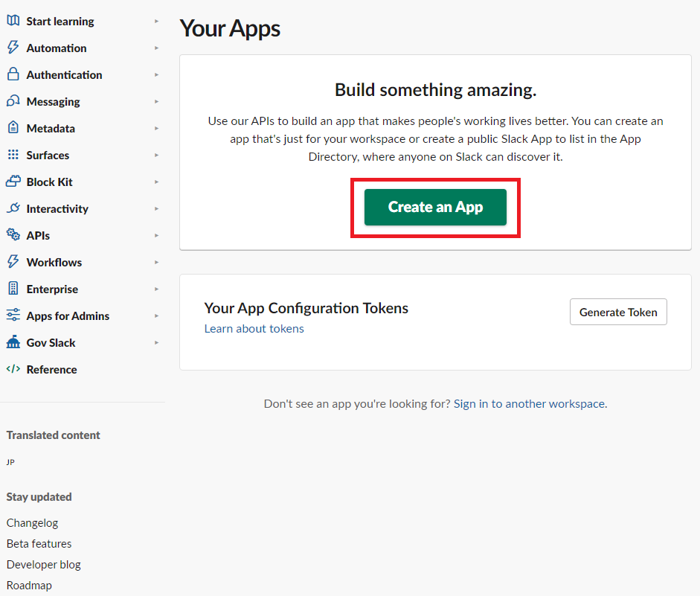
Task: Click the APIs gears icon
Action: click(x=13, y=235)
